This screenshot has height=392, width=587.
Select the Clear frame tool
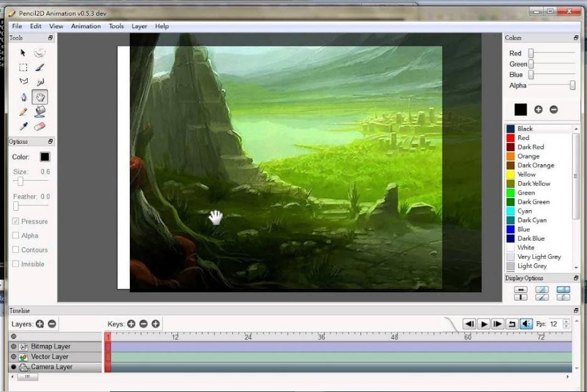40,53
